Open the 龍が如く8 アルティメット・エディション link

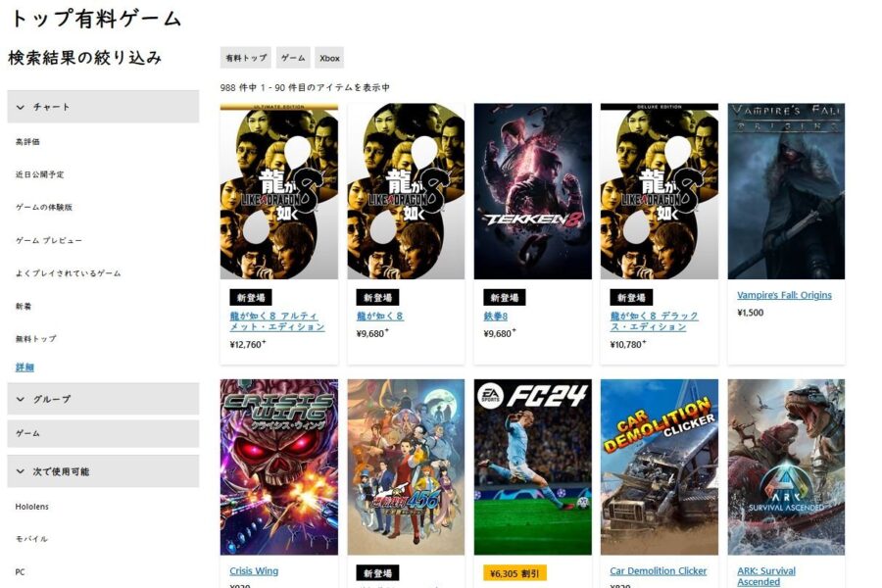tap(276, 321)
